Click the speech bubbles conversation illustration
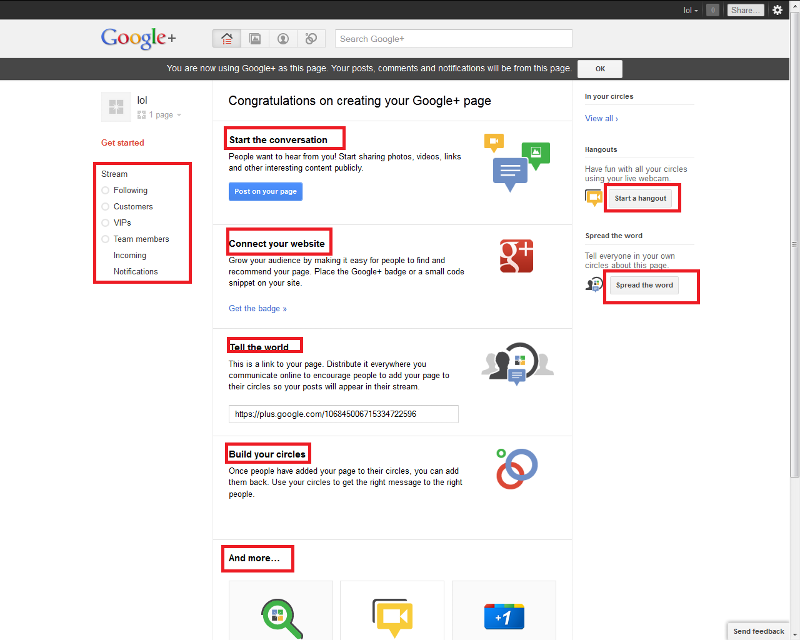Image resolution: width=800 pixels, height=640 pixels. coord(517,162)
